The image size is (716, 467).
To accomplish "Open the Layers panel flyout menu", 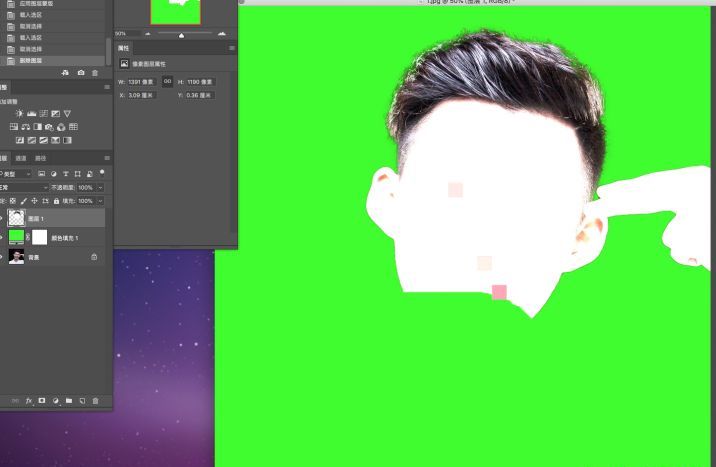I will (x=107, y=158).
